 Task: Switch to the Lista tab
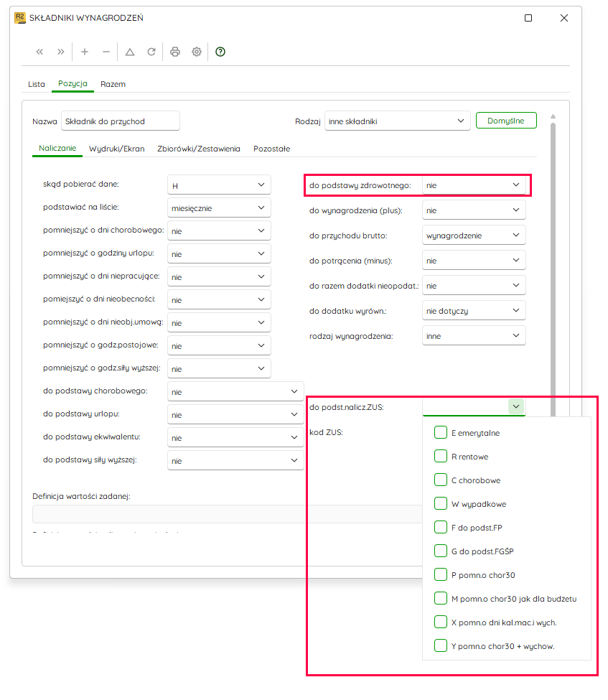click(37, 84)
